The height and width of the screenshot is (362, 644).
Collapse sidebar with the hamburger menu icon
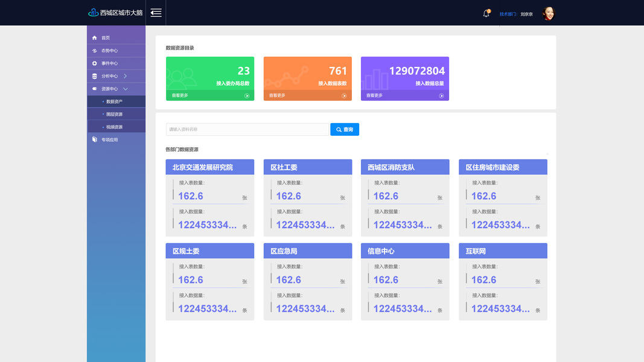click(x=156, y=13)
